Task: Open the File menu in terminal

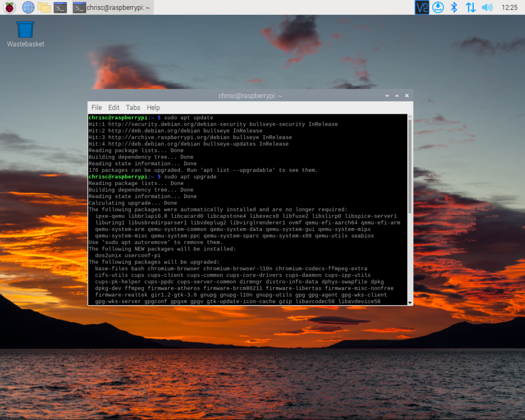Action: point(96,108)
